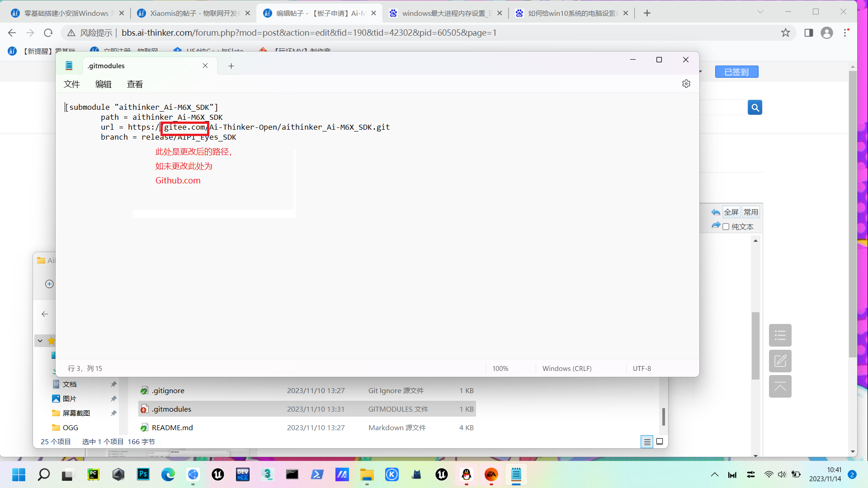Open the 编辑 menu in Notepad
The height and width of the screenshot is (488, 868).
tap(103, 84)
